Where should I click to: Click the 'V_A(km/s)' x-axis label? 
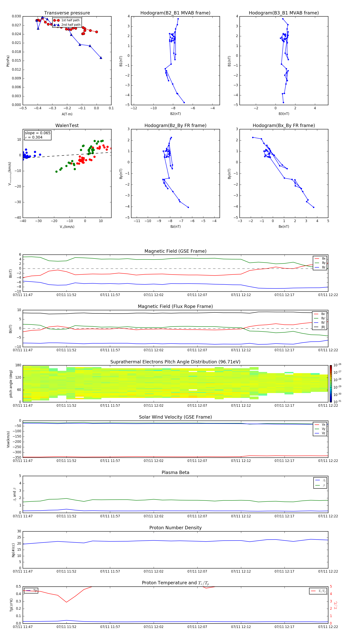(67, 227)
